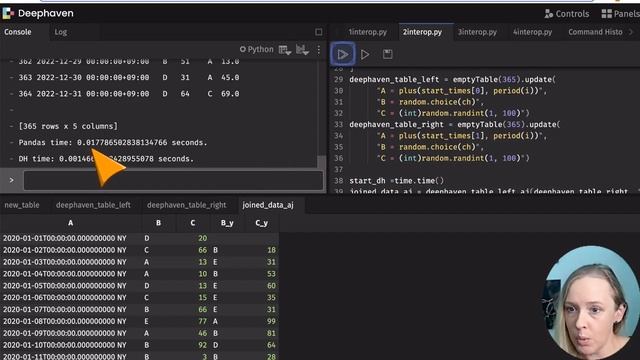Select C_y value 18 in 2020-01-02 row
The height and width of the screenshot is (360, 640).
pyautogui.click(x=271, y=250)
